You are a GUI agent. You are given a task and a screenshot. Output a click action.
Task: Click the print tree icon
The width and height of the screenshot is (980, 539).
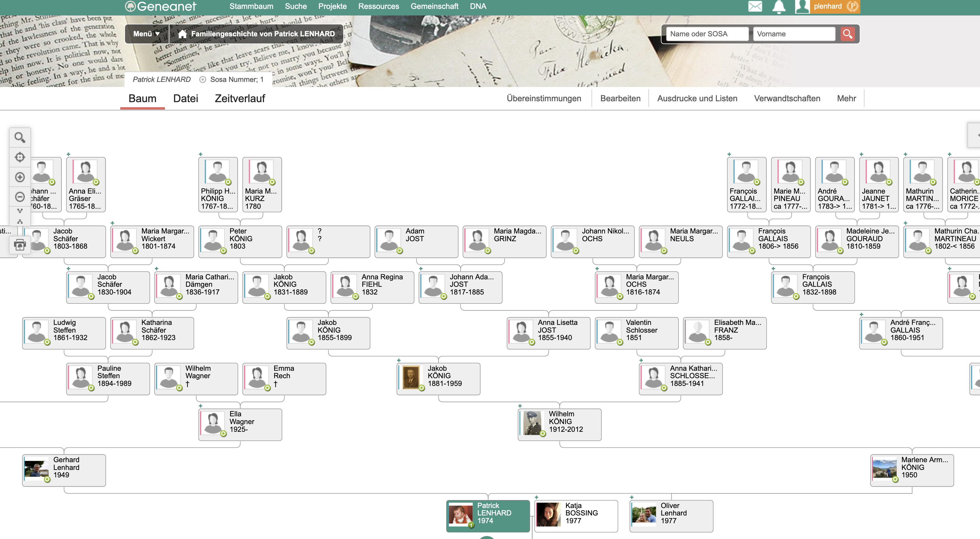click(x=20, y=245)
